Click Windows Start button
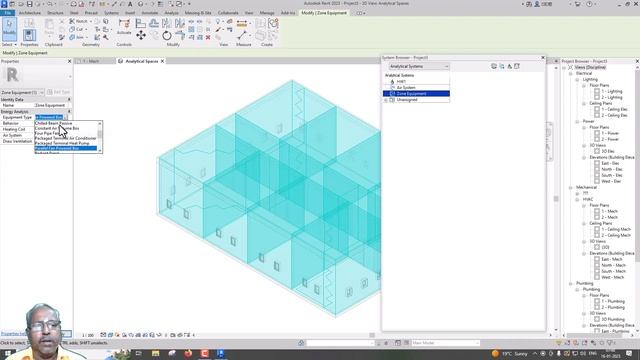Viewport: 640px width, 360px height. [8, 353]
